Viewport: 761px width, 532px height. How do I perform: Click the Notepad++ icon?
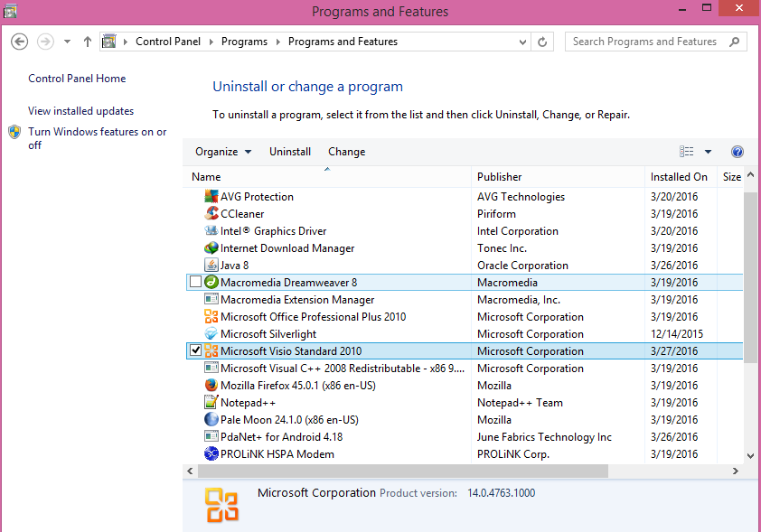211,403
